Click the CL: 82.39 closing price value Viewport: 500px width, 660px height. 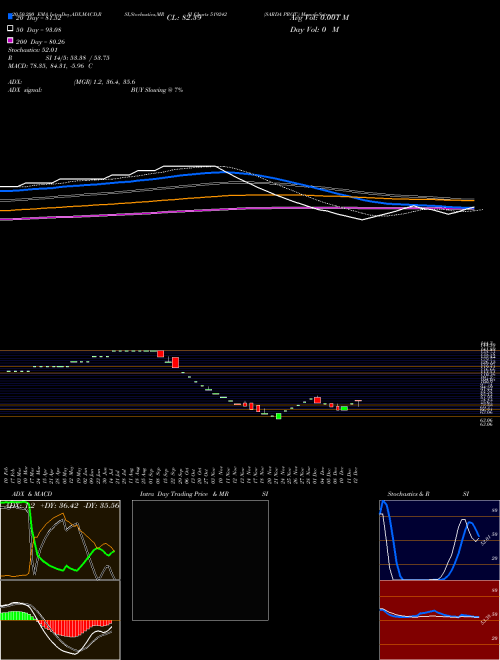coord(184,18)
